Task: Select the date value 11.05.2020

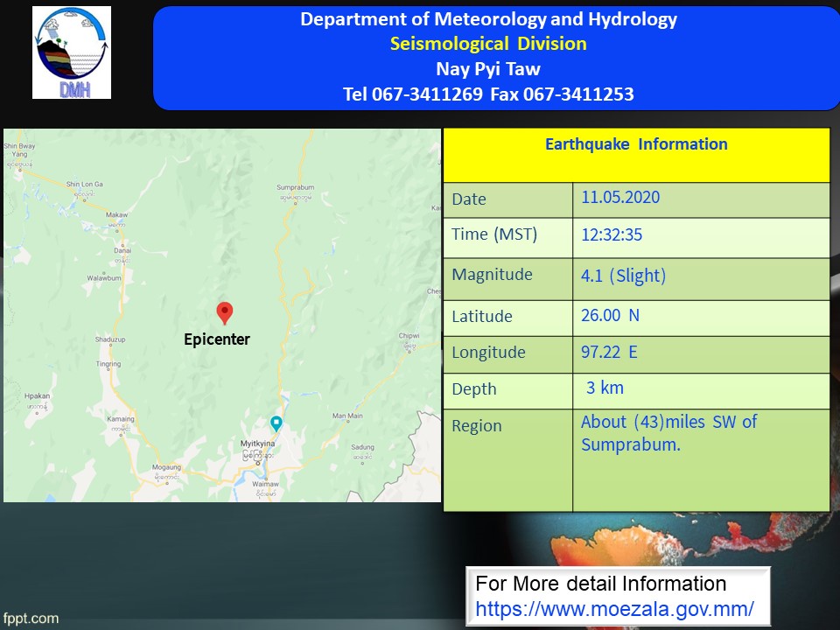Action: (x=620, y=198)
